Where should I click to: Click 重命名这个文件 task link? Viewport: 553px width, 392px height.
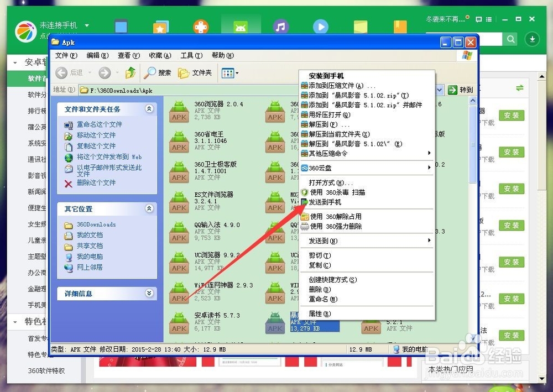[x=100, y=124]
